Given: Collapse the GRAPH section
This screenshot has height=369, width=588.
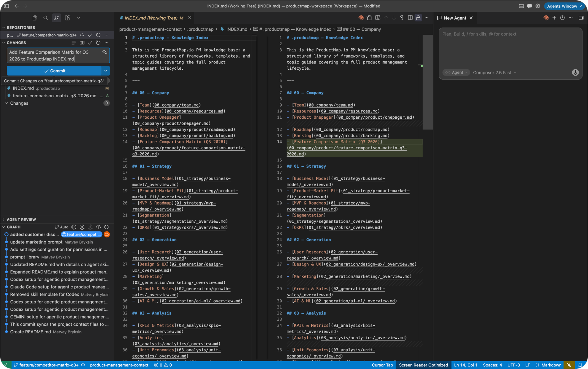Looking at the screenshot, I should tap(14, 227).
